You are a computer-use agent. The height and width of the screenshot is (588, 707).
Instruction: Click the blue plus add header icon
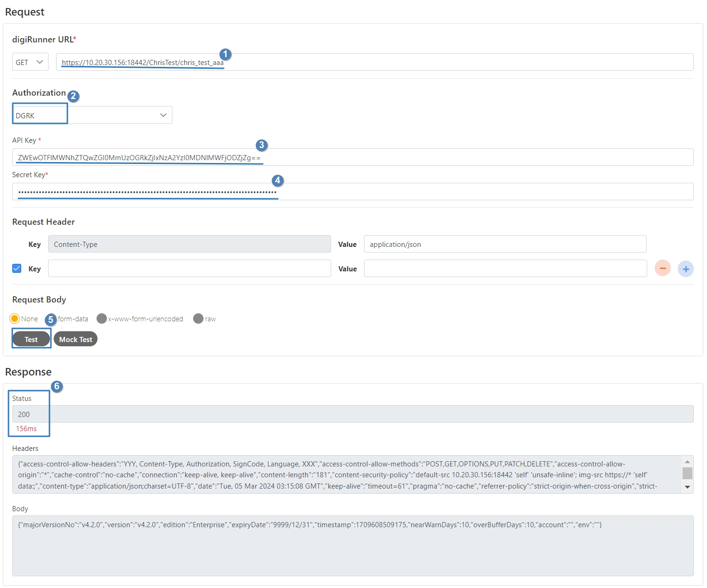pos(685,269)
